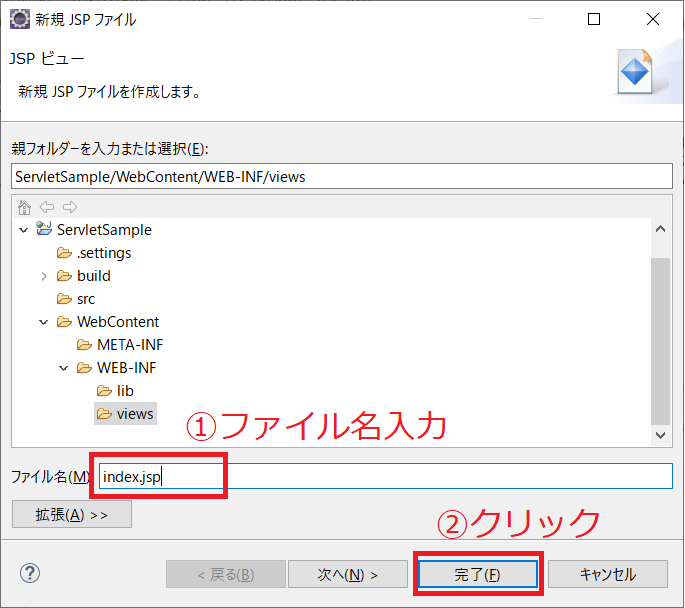Click the META-INF folder icon
The height and width of the screenshot is (608, 685).
point(84,345)
